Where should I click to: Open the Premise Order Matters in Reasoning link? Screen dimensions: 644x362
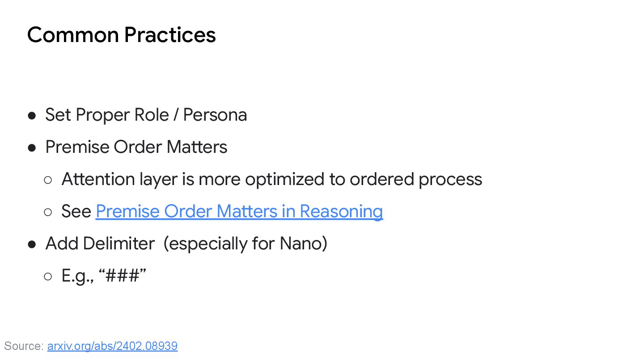[239, 211]
